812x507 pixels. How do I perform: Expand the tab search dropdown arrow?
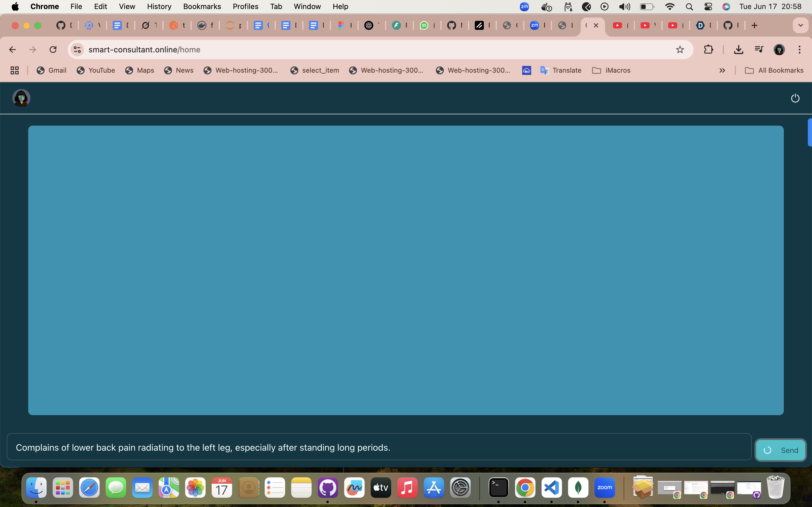tap(800, 25)
